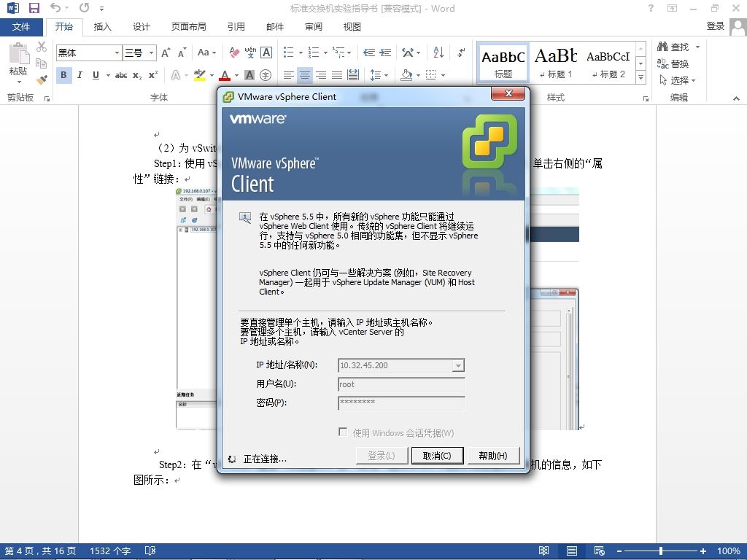Toggle character shading A icon

pos(249,75)
